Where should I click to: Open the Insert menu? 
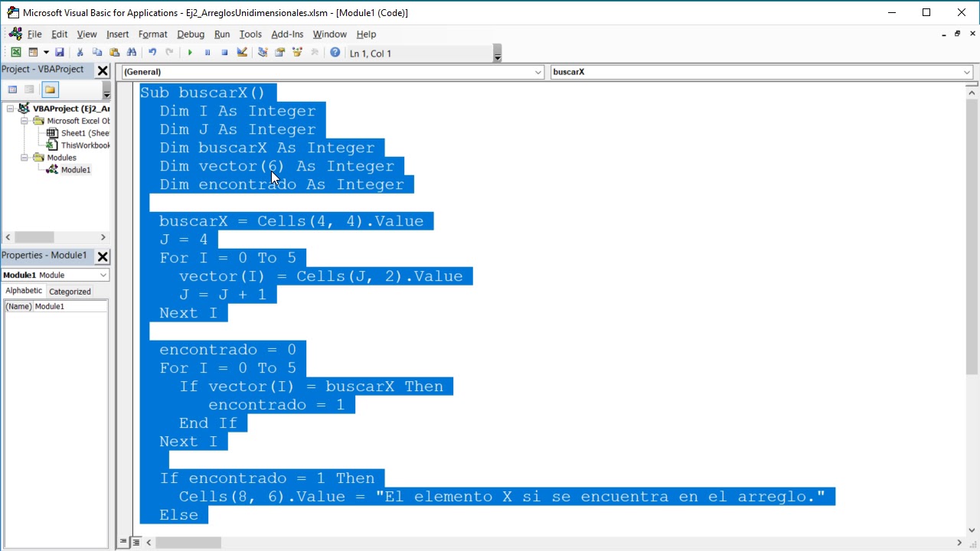click(117, 34)
